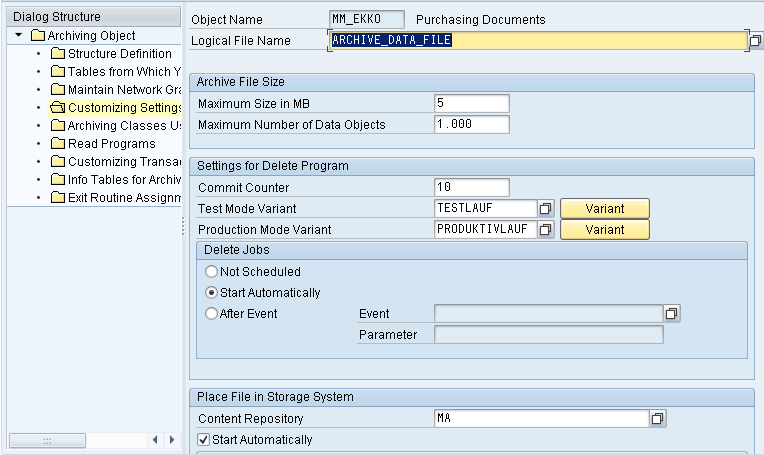Click the Maximum Size in MB field
764x455 pixels.
tap(472, 103)
